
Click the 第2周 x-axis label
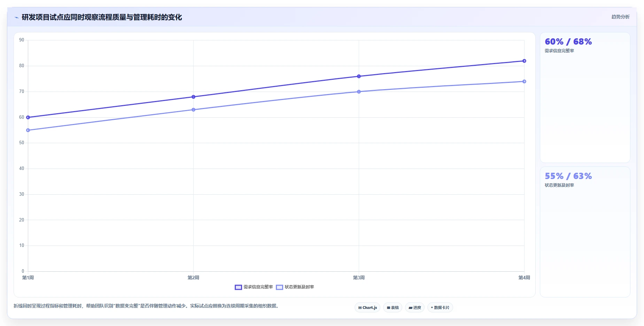(x=193, y=278)
